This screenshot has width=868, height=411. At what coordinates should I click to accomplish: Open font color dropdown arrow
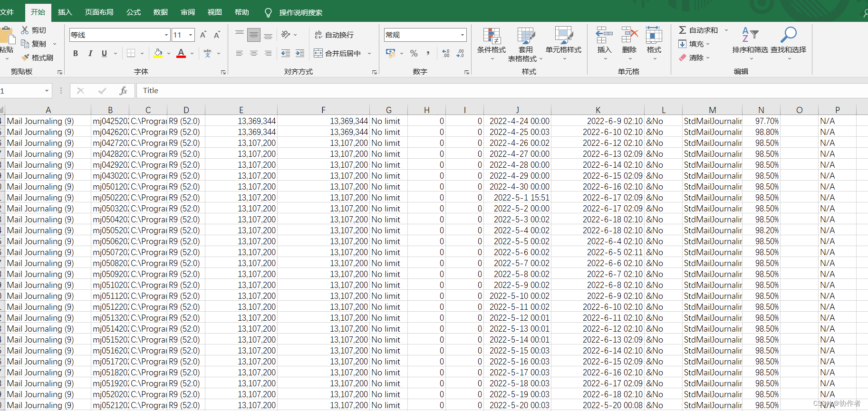192,54
